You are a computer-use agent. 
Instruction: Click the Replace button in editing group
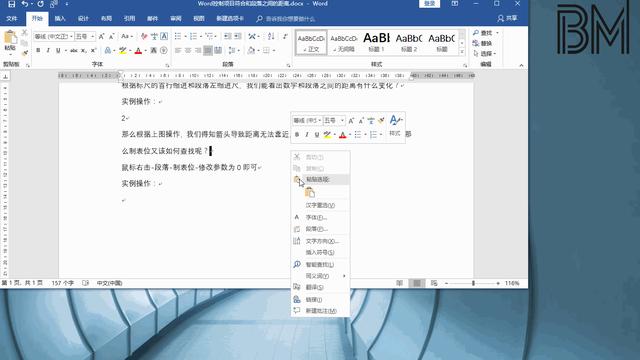[482, 43]
